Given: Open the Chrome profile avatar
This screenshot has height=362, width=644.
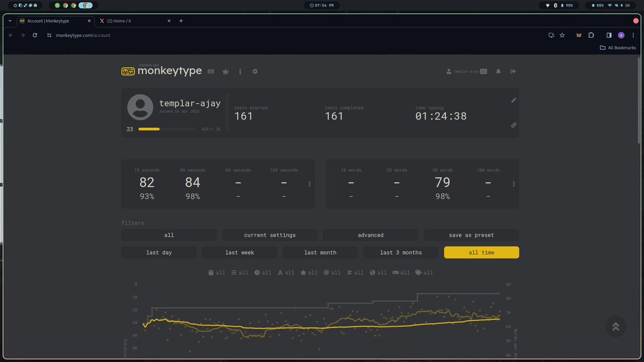Looking at the screenshot, I should pyautogui.click(x=621, y=35).
